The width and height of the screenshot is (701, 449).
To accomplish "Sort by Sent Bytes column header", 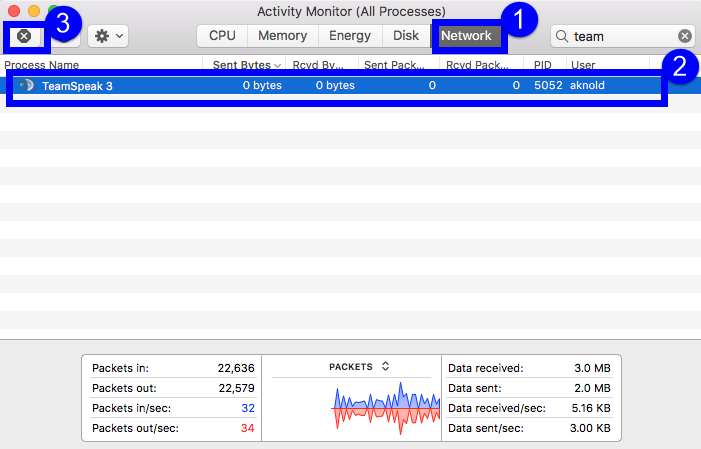I will [243, 65].
